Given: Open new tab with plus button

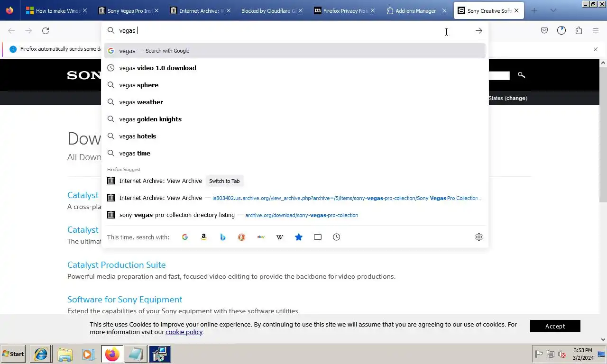Looking at the screenshot, I should (x=534, y=10).
